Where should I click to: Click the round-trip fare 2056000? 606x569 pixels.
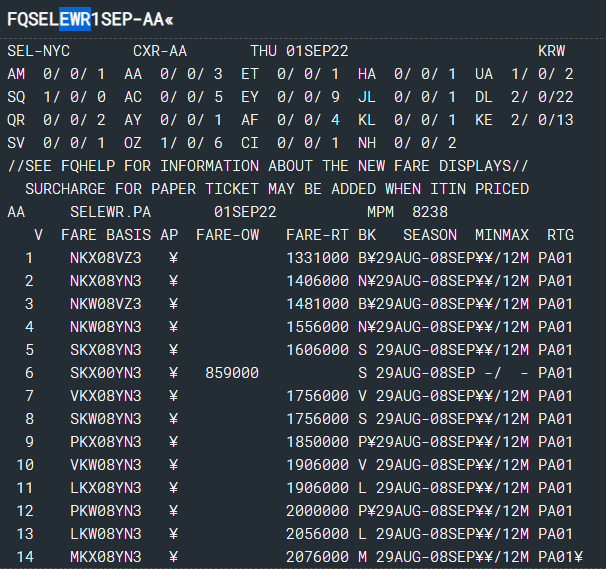coord(317,534)
